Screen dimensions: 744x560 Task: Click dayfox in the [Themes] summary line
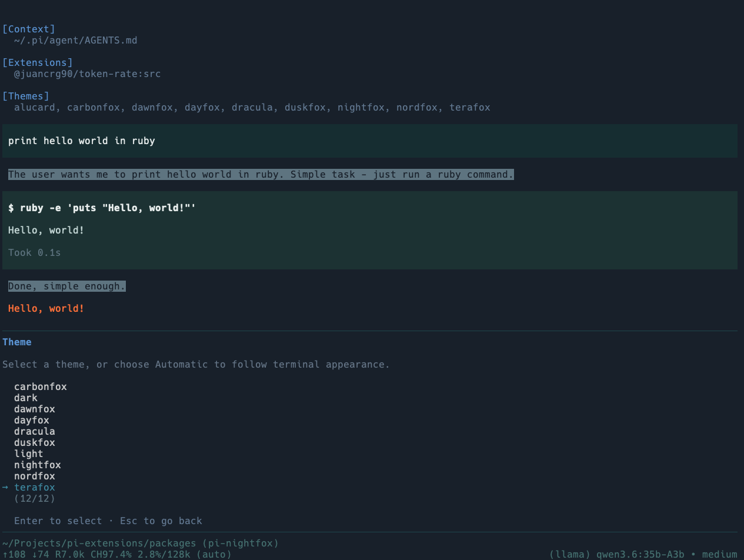pyautogui.click(x=202, y=107)
